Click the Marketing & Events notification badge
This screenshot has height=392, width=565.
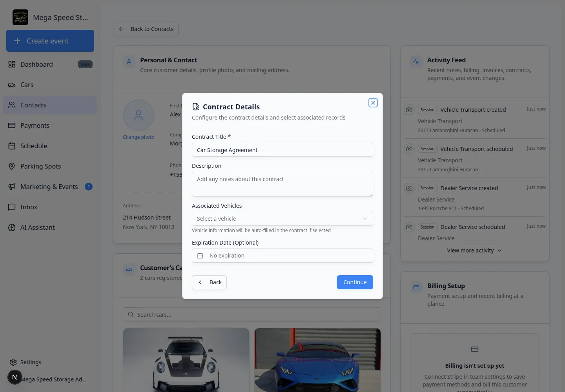click(x=89, y=187)
